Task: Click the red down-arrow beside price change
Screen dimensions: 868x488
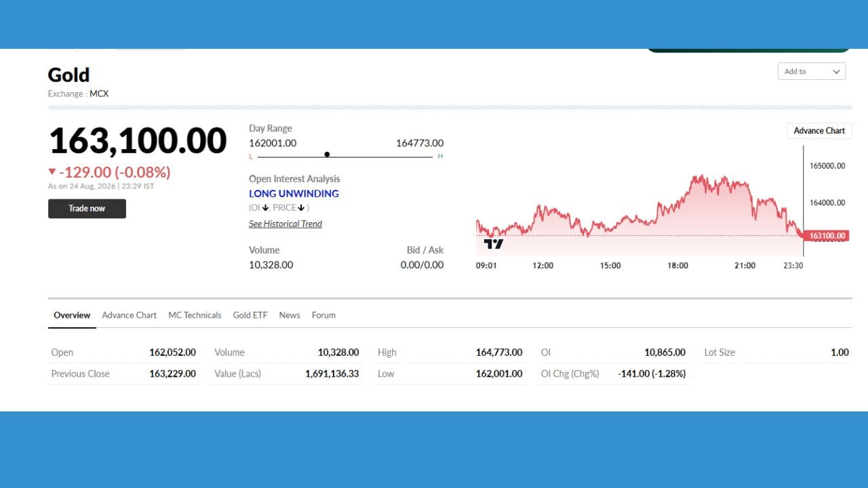Action: tap(52, 172)
